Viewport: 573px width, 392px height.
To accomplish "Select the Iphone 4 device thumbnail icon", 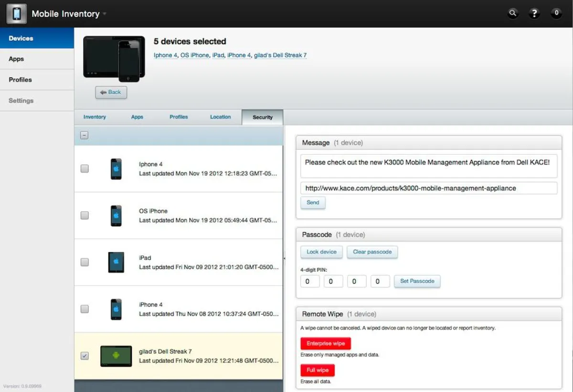I will tap(116, 169).
